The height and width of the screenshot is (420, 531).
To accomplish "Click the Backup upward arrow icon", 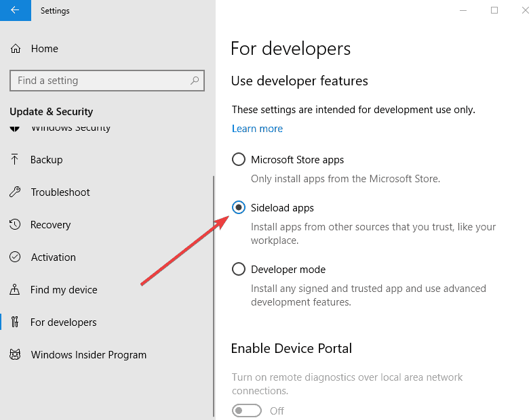I will pos(14,159).
